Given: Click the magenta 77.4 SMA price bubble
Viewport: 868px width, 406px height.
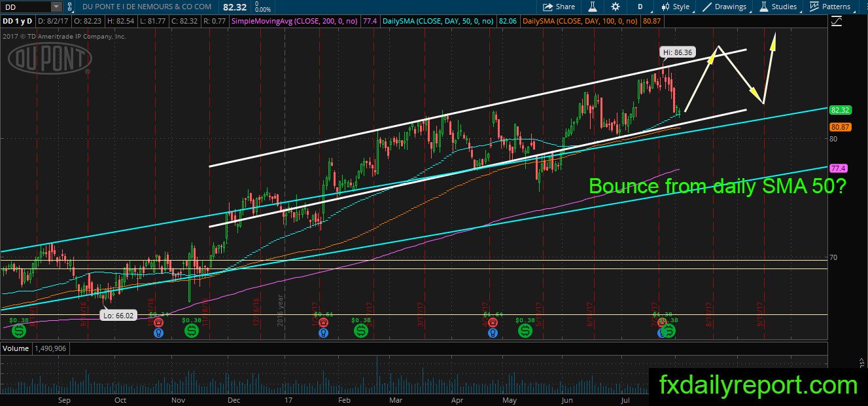Looking at the screenshot, I should 837,168.
